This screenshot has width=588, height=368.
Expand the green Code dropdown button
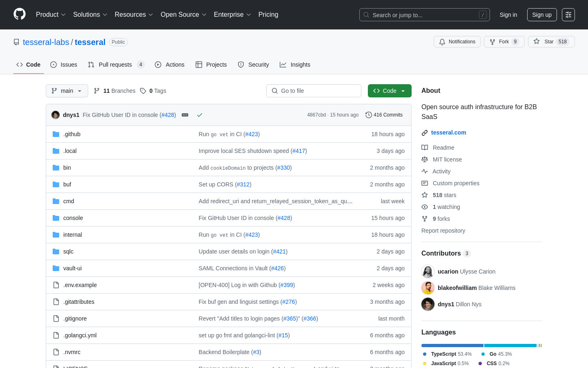click(x=390, y=91)
